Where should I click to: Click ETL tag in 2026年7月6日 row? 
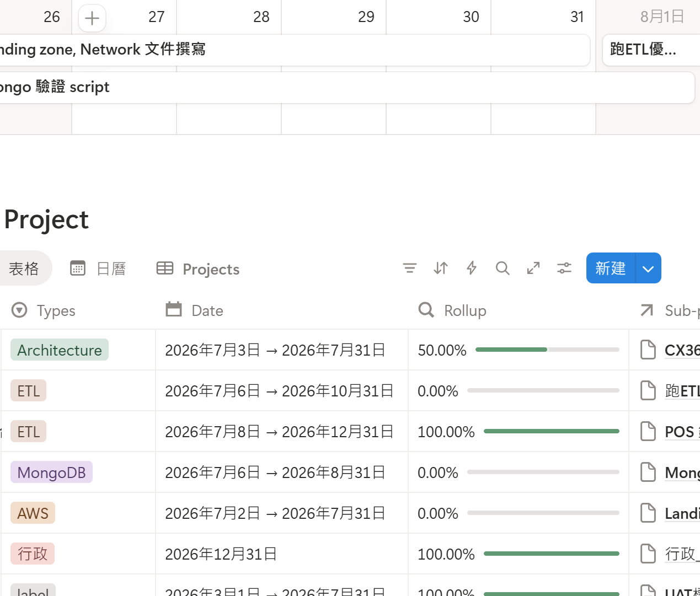[28, 390]
